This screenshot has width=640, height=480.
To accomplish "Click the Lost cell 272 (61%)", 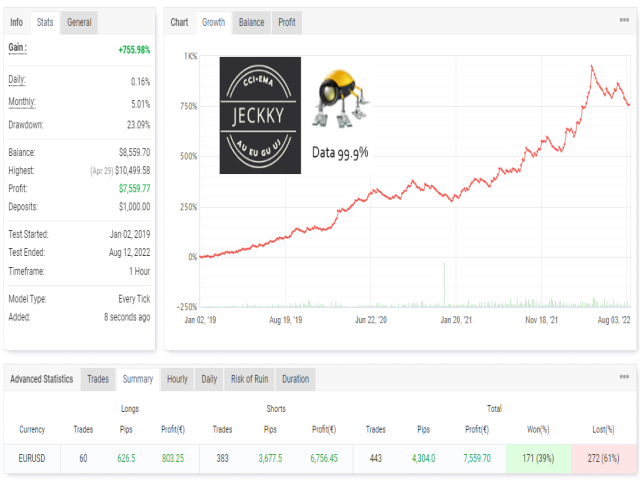I will click(x=604, y=458).
